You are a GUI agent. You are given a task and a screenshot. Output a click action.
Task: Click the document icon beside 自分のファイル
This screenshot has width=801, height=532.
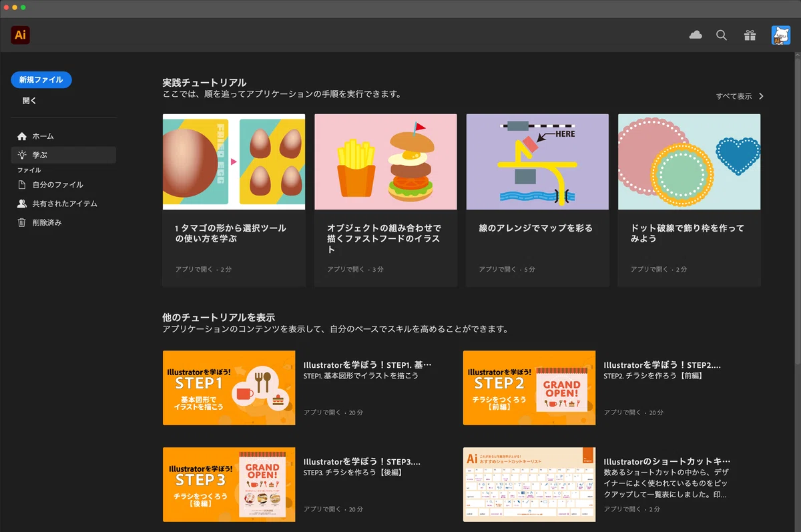point(22,185)
